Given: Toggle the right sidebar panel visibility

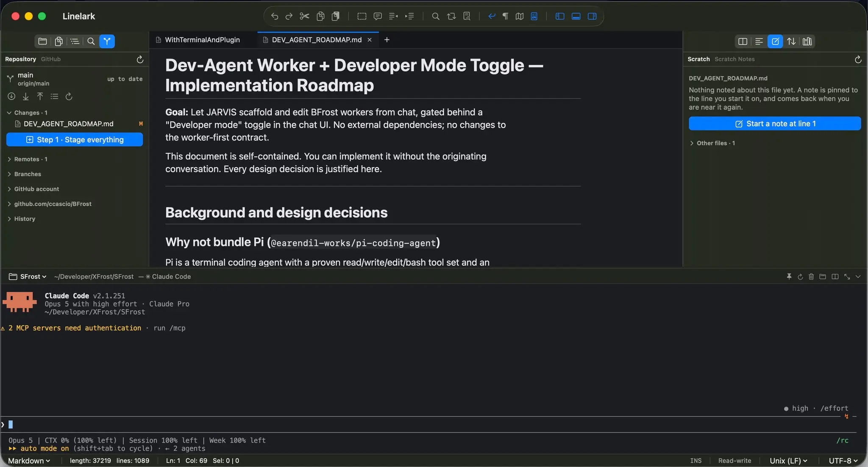Looking at the screenshot, I should (592, 16).
